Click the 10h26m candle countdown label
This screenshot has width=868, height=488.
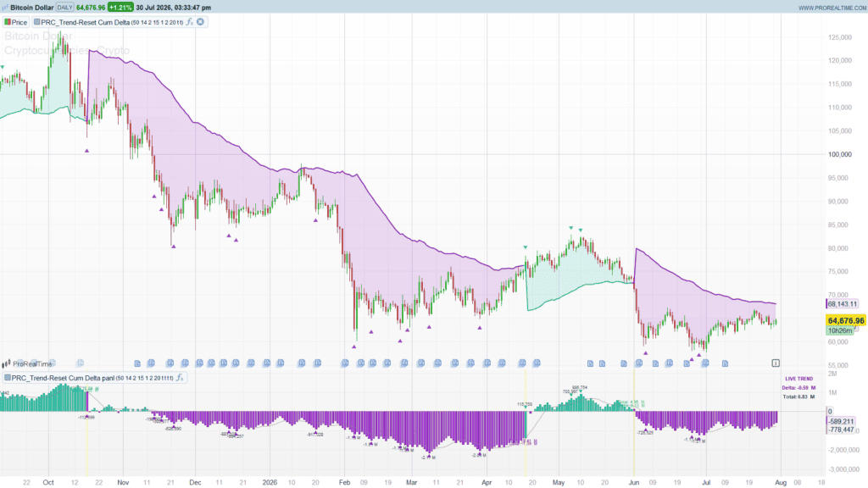coord(840,330)
